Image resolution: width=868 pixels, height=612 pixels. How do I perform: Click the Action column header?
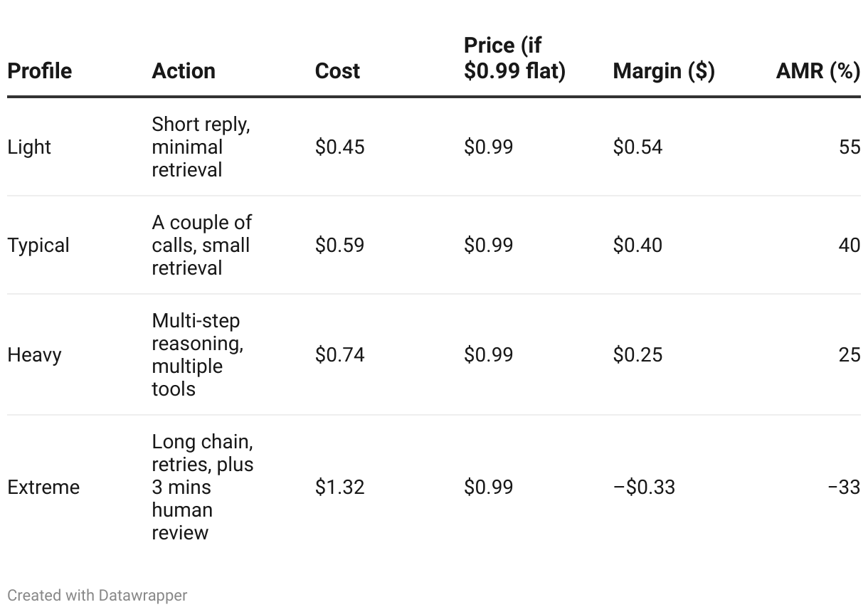[184, 71]
